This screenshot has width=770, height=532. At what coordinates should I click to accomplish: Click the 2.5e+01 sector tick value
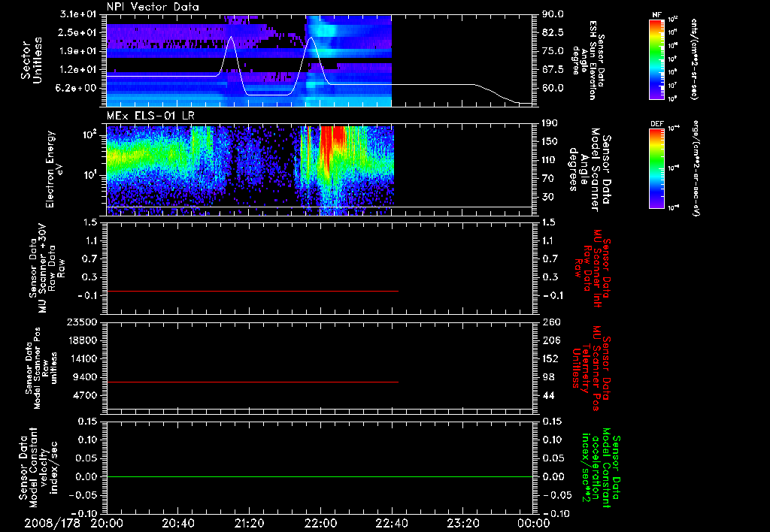77,32
